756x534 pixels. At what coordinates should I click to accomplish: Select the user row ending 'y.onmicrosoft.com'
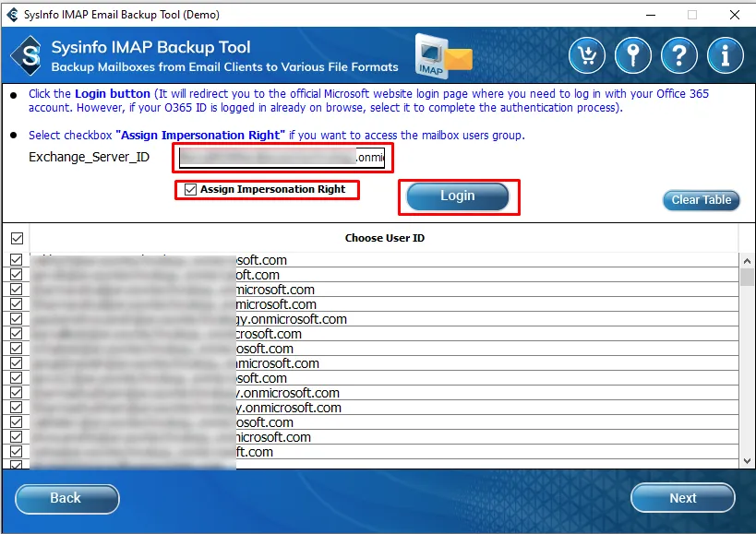384,408
